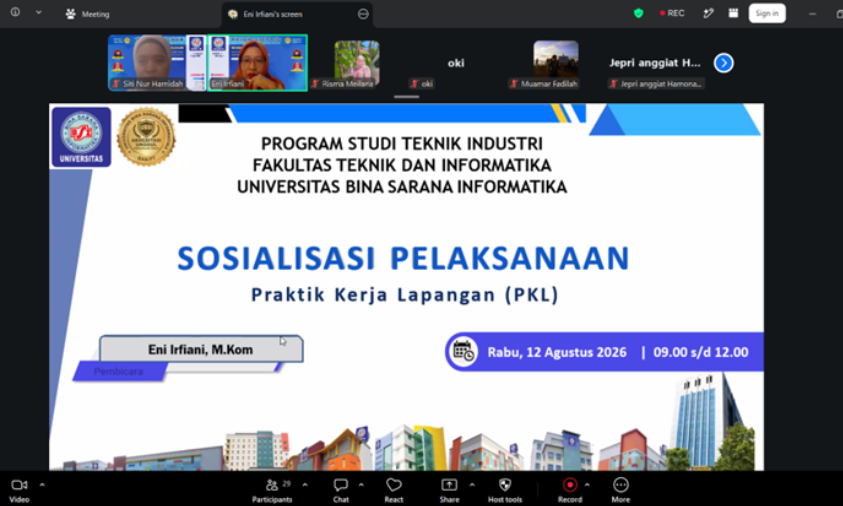843x506 pixels.
Task: Click the muted mic icon beside Muamar Fadilah
Action: pos(514,84)
